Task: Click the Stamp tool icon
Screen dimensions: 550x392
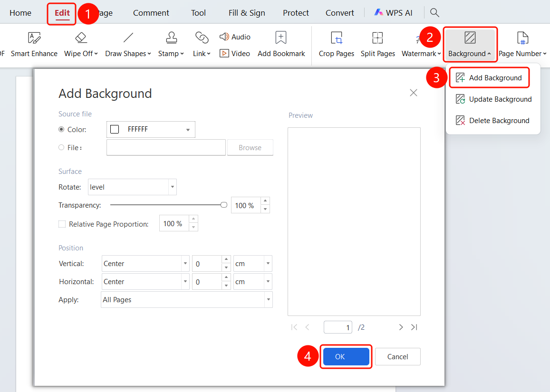Action: tap(171, 38)
